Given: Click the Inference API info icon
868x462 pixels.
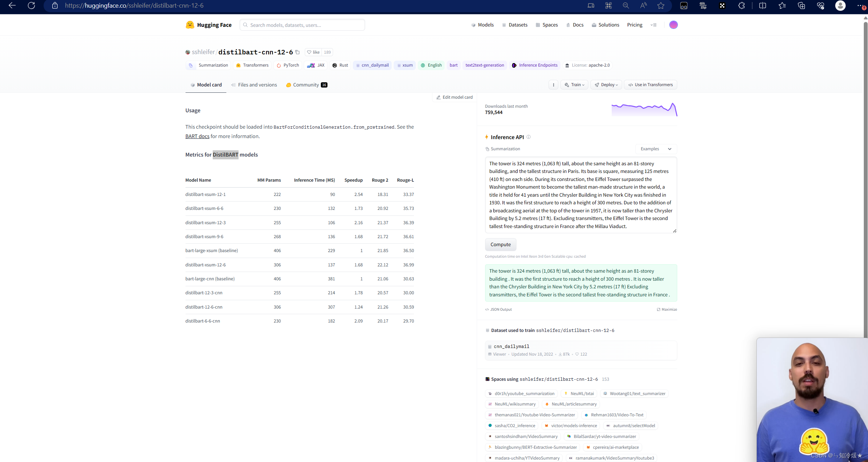Looking at the screenshot, I should (x=529, y=137).
